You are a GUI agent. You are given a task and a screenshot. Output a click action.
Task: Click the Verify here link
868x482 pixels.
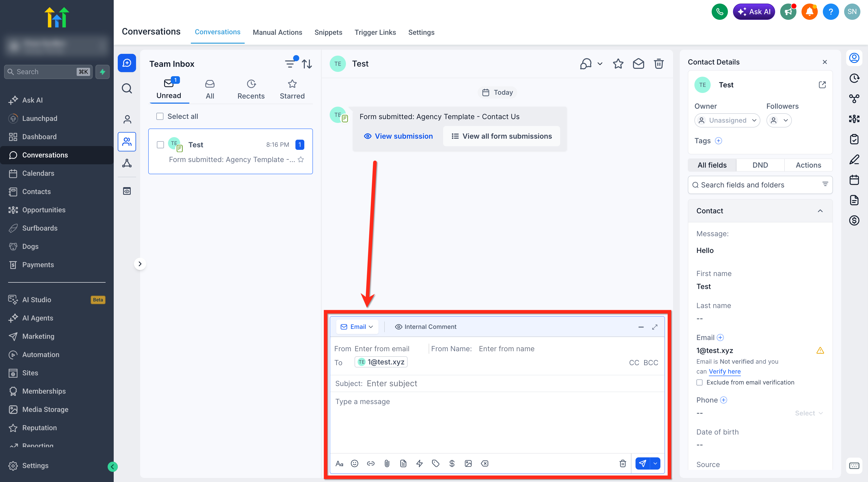point(724,371)
